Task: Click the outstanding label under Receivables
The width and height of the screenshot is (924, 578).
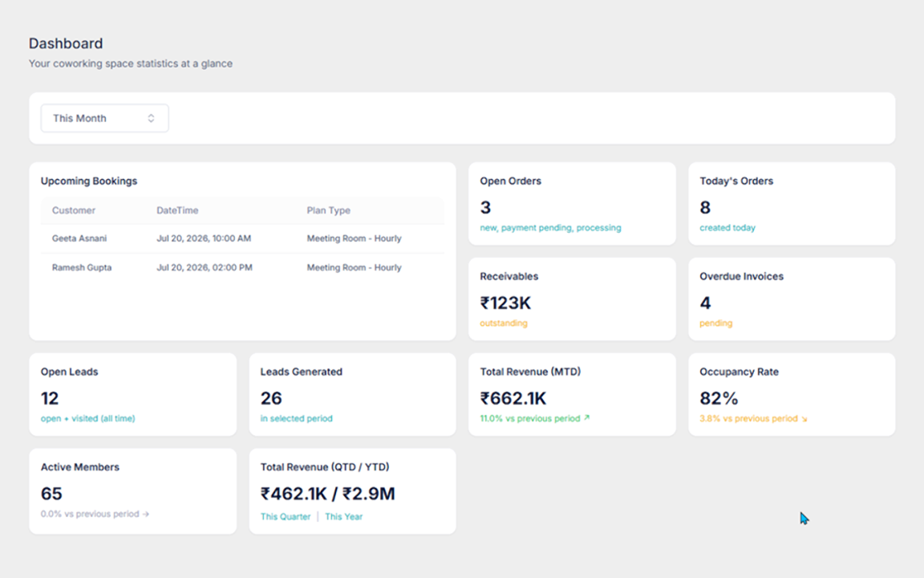Action: pyautogui.click(x=504, y=324)
